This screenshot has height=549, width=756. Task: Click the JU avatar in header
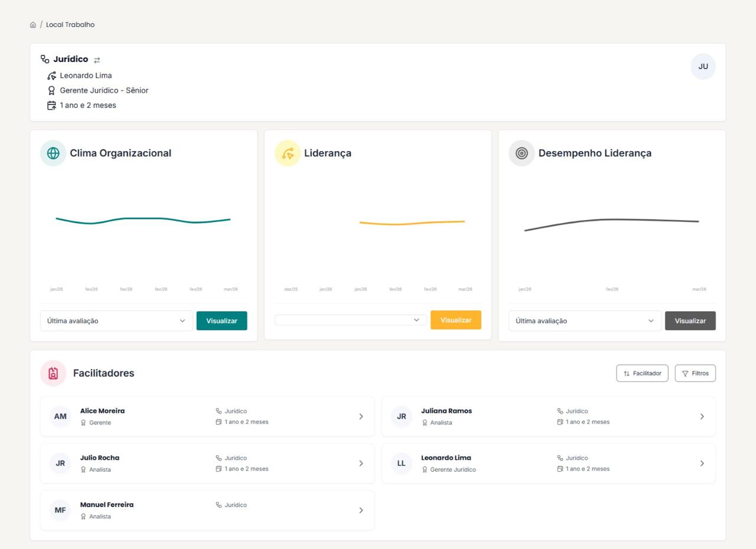(703, 67)
